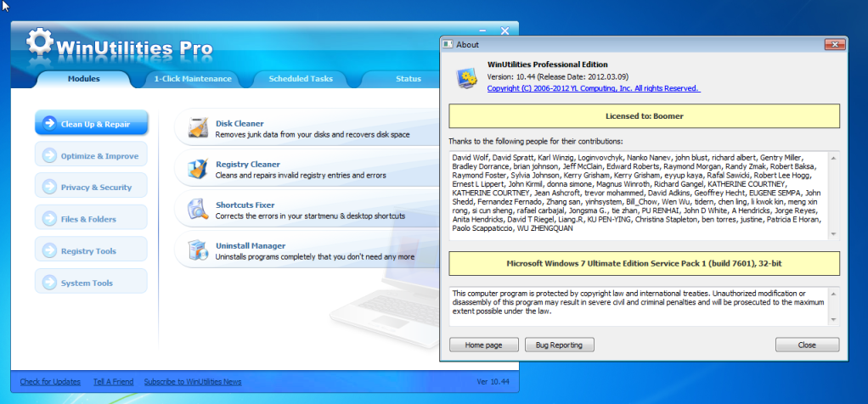Minimize the WinUtilities Pro window
The width and height of the screenshot is (868, 404).
point(483,31)
